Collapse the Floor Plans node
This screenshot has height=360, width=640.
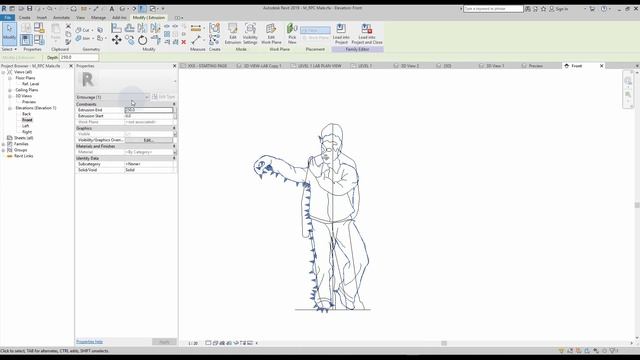pyautogui.click(x=10, y=78)
